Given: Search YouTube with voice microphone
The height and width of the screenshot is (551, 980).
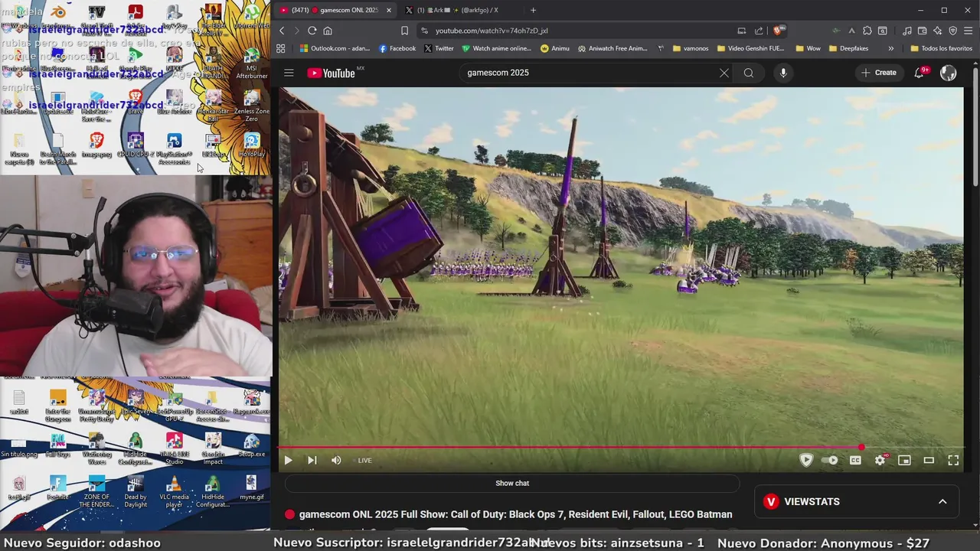Looking at the screenshot, I should (782, 73).
